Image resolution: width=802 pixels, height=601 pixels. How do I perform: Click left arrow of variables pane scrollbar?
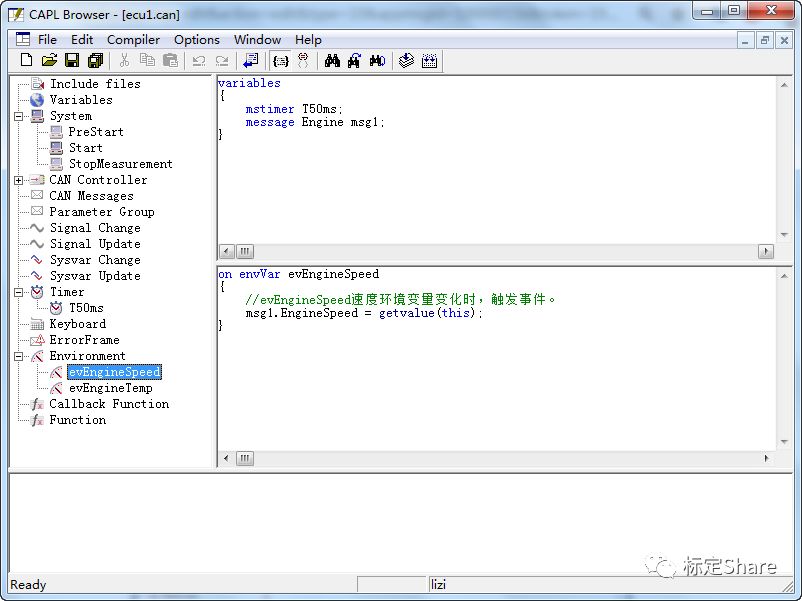[227, 251]
